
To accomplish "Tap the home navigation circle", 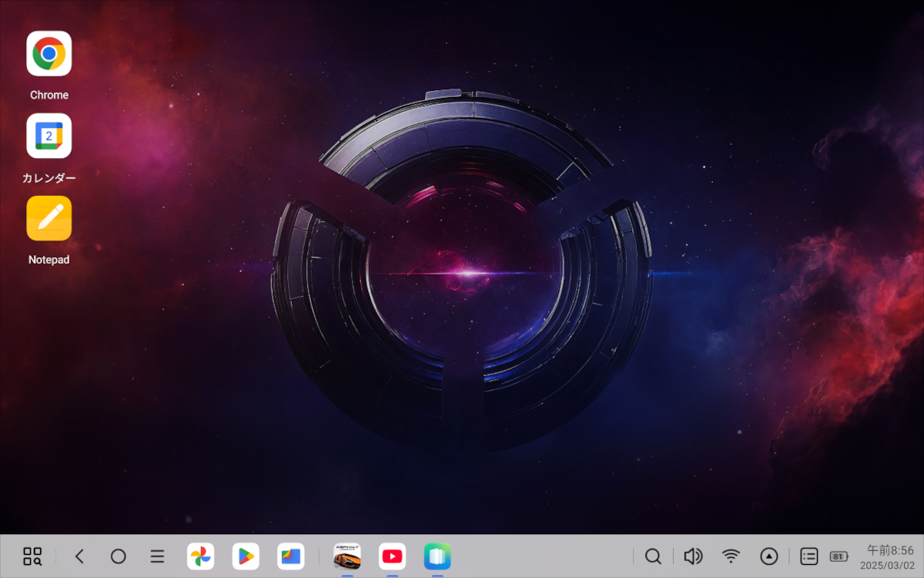I will tap(118, 556).
